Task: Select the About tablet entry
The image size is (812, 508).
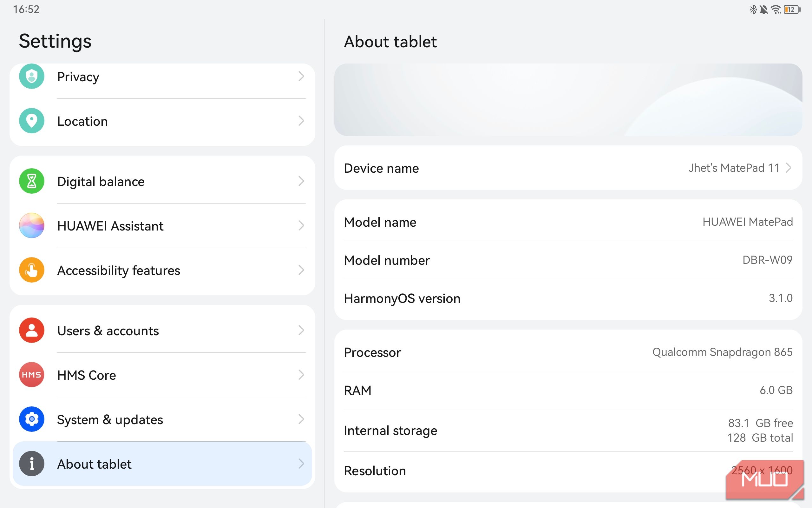Action: (162, 464)
